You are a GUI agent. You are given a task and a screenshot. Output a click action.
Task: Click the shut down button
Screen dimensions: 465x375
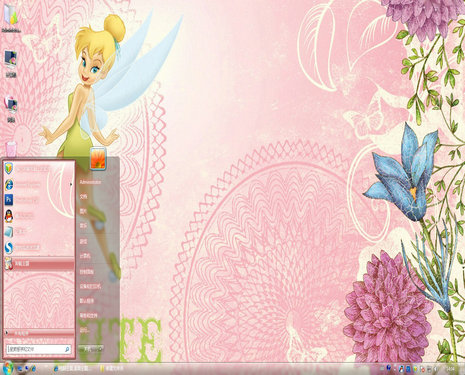pos(87,349)
